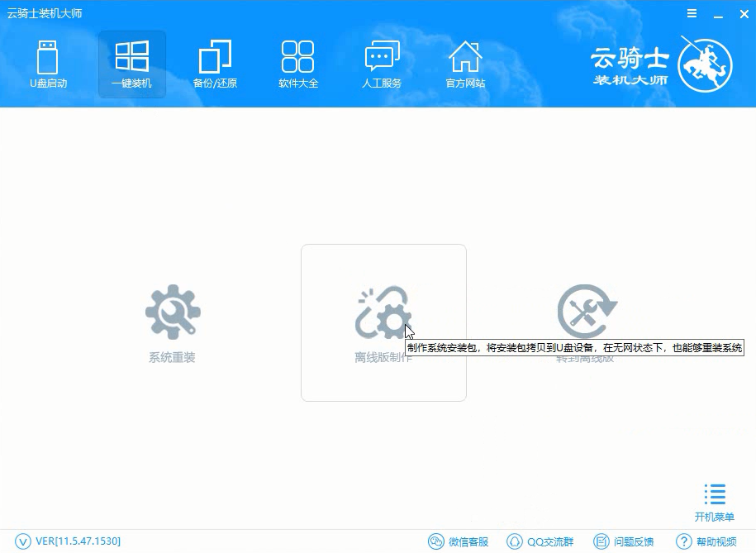The height and width of the screenshot is (553, 756).
Task: Open the hamburger menu in title bar
Action: pos(692,13)
